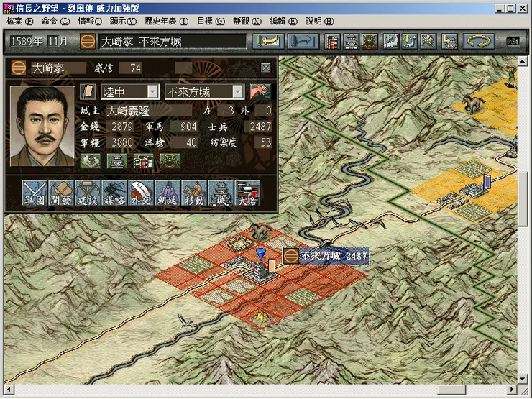The width and height of the screenshot is (532, 399).
Task: Open the 移動 (move) command
Action: (194, 193)
